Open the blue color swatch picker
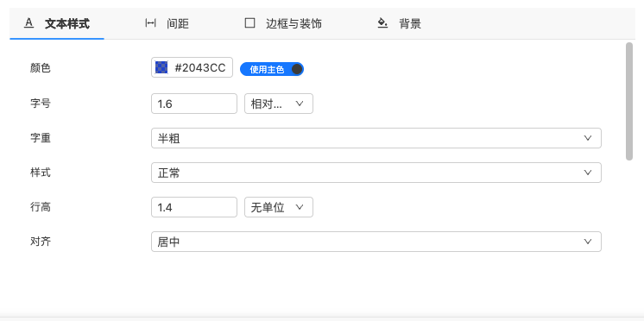 (161, 67)
